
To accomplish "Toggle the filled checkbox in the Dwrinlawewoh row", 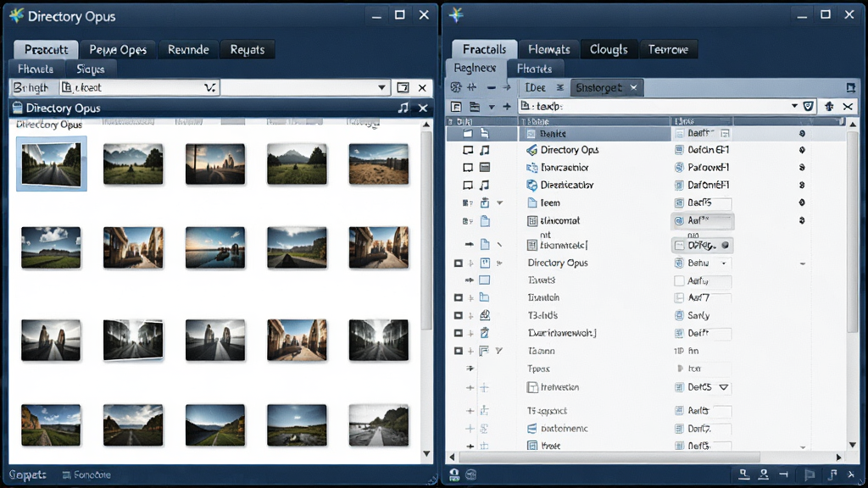I will (x=459, y=333).
